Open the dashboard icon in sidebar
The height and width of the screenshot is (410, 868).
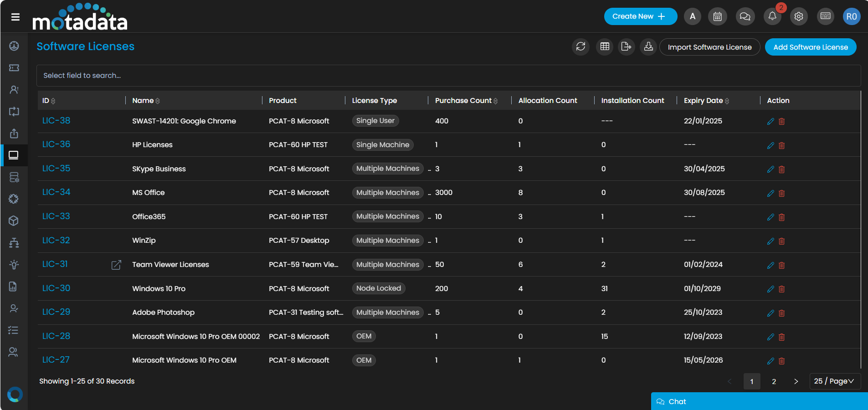pyautogui.click(x=14, y=46)
